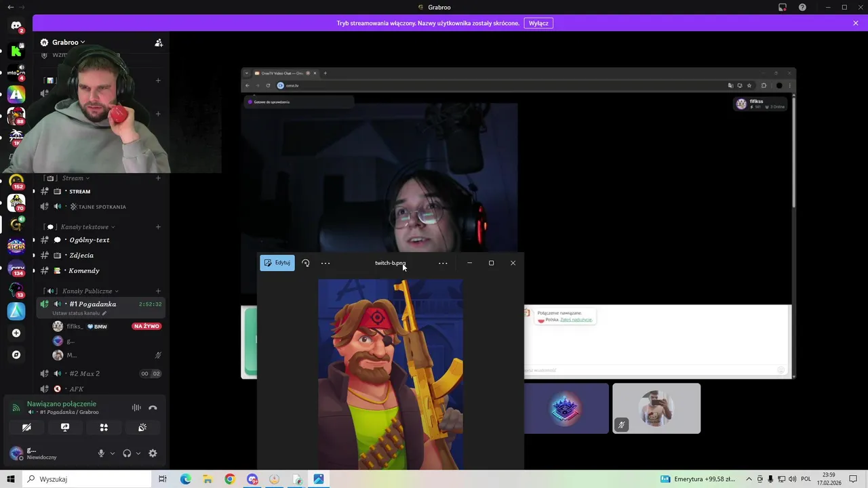Click the share screen button in voice panel
Viewport: 868px width, 488px height.
point(65,428)
